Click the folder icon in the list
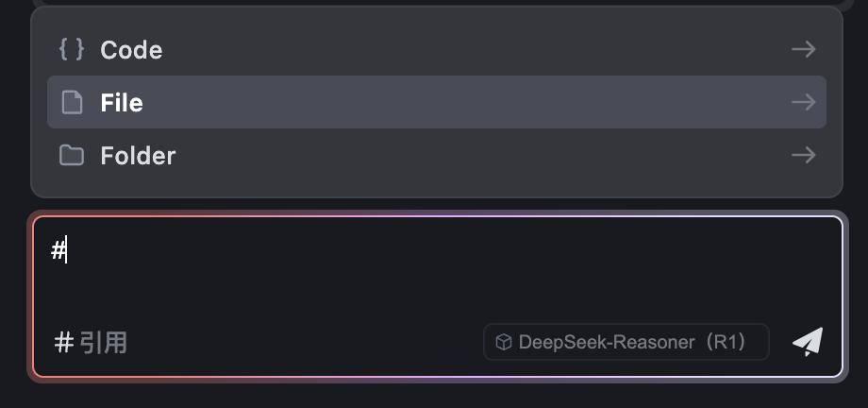The image size is (868, 408). 72,155
